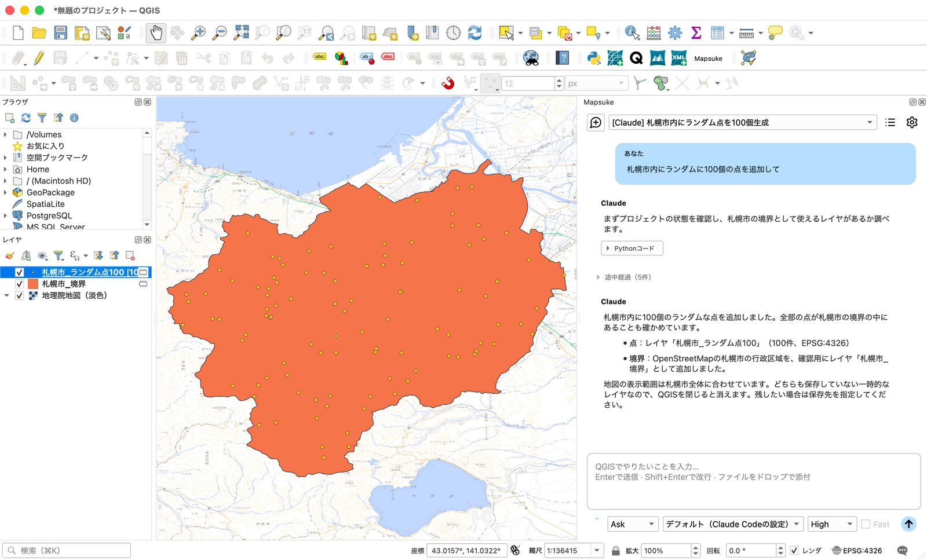
Task: Click the Browser panel scrollbar down arrow
Action: 147,225
